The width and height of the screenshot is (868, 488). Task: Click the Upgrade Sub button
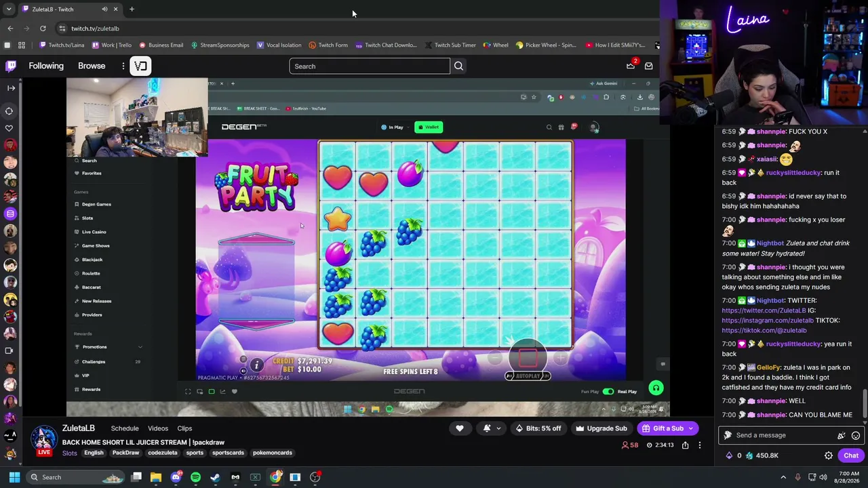(601, 428)
